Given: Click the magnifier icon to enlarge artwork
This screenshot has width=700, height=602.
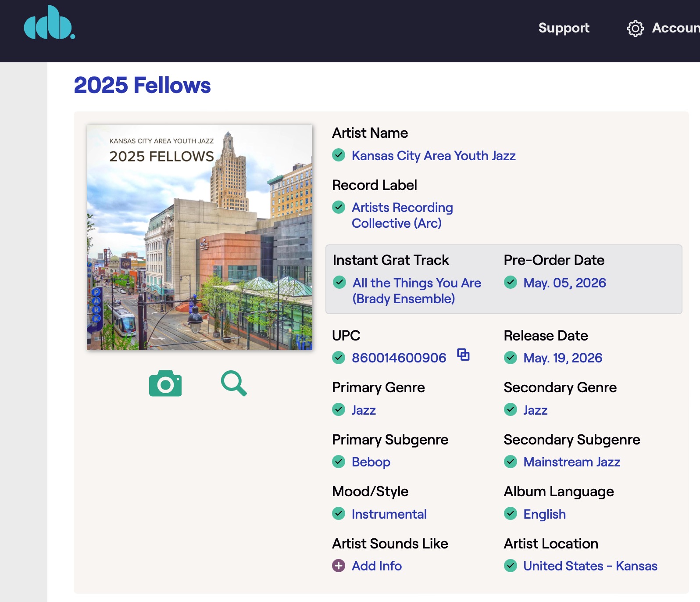Looking at the screenshot, I should pos(234,383).
